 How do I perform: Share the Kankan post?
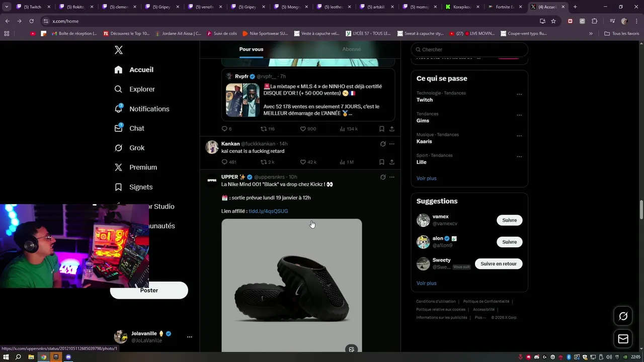click(391, 162)
